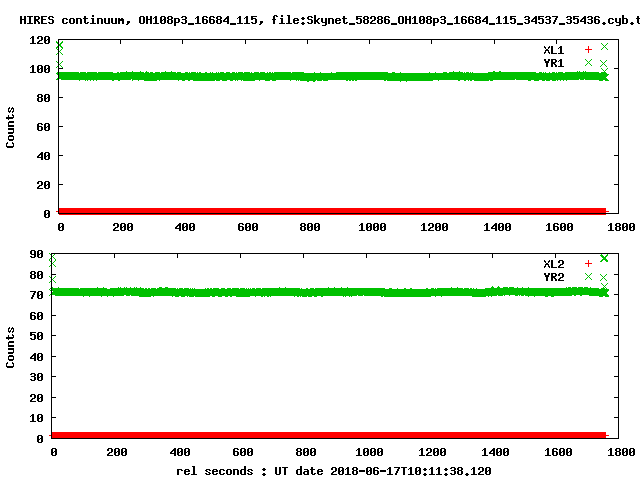Screen dimensions: 640x480
Task: Click the 1800 x-tick label under upper plot
Action: [621, 227]
